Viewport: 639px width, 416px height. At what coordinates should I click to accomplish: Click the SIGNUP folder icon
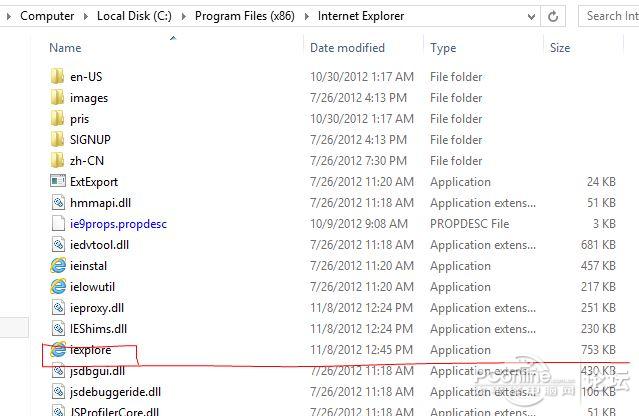58,140
